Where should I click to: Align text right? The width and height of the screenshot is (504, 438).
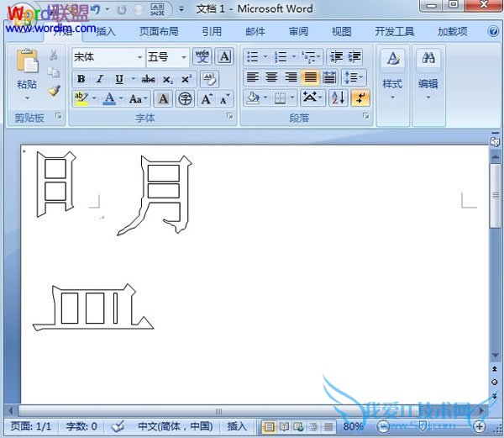291,77
